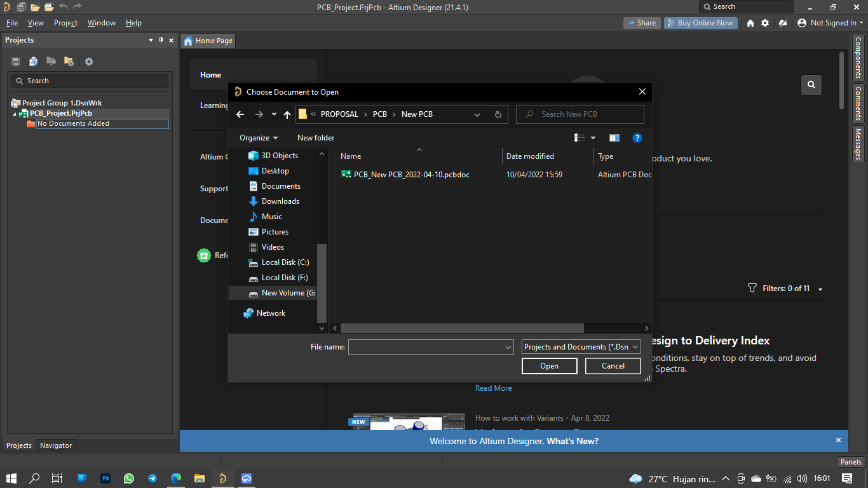The height and width of the screenshot is (488, 868).
Task: Open Telegram from the taskbar
Action: [153, 478]
